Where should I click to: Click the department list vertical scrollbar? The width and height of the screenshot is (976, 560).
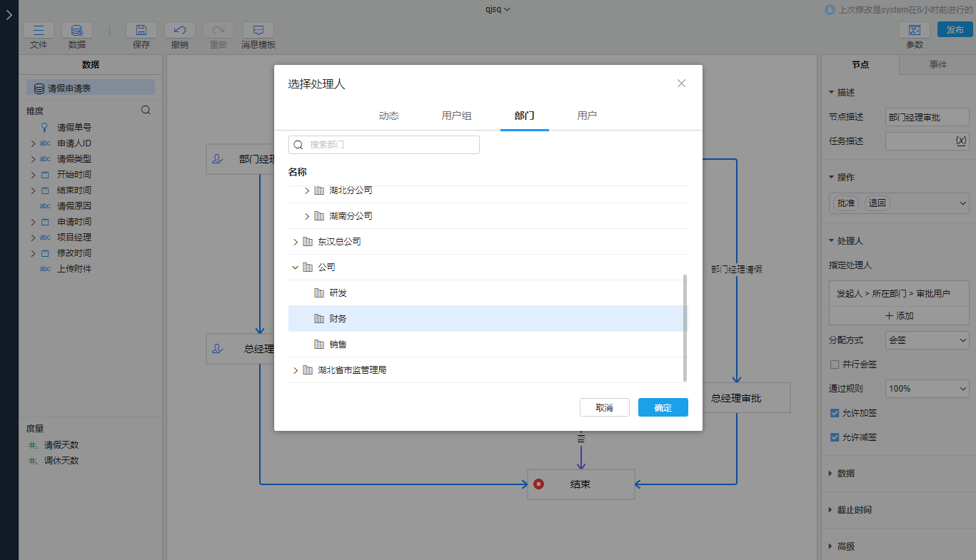pos(685,328)
